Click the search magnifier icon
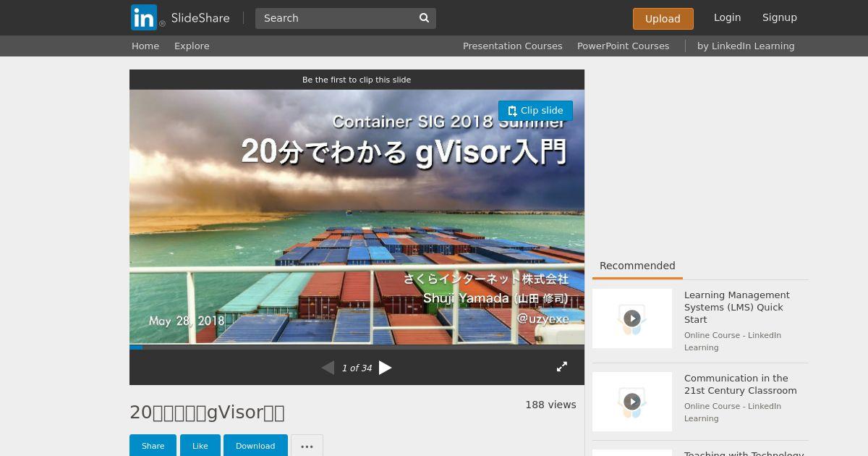This screenshot has width=868, height=456. (425, 18)
